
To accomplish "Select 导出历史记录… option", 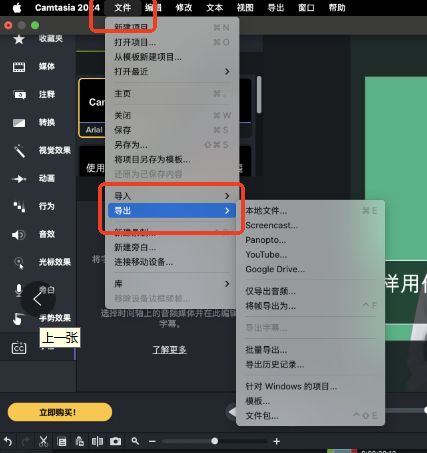I will click(x=310, y=365).
